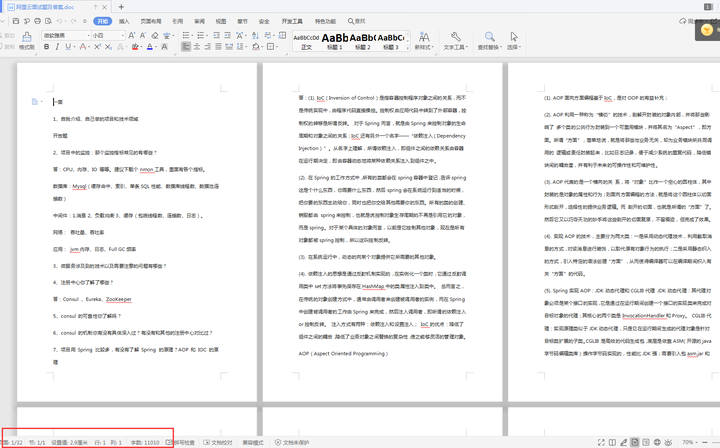Apply the Normal (正文) style

point(306,41)
